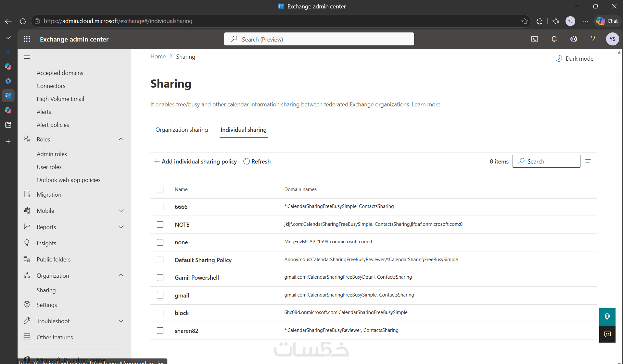Viewport: 623px width, 364px height.
Task: Open Insights in navigation
Action: 46,243
